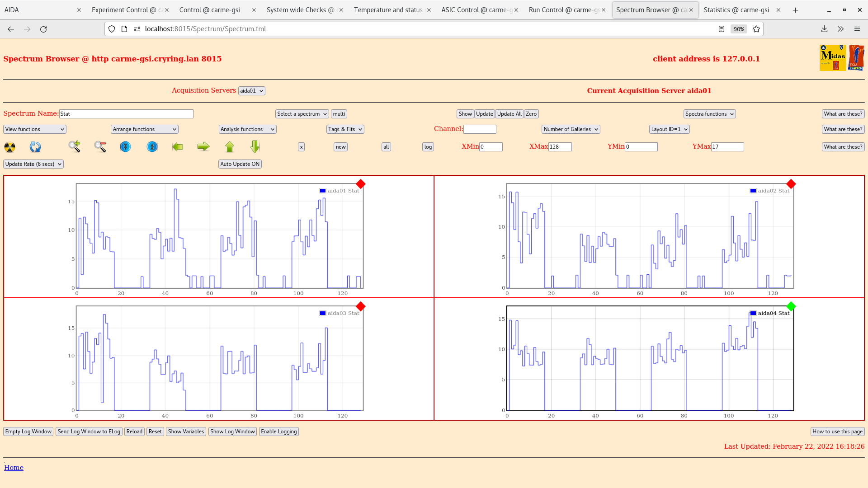The height and width of the screenshot is (488, 868).
Task: Click the zoom in magnifier icon
Action: click(x=75, y=146)
